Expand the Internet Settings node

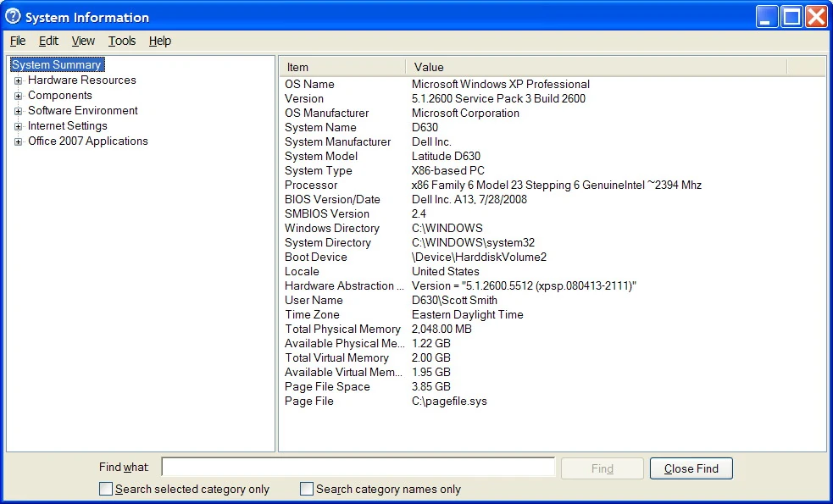[x=18, y=126]
